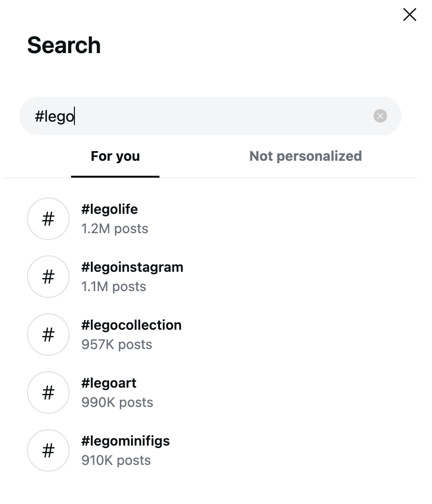
Task: Click the hashtag icon beside #legoinstagram
Action: [48, 277]
